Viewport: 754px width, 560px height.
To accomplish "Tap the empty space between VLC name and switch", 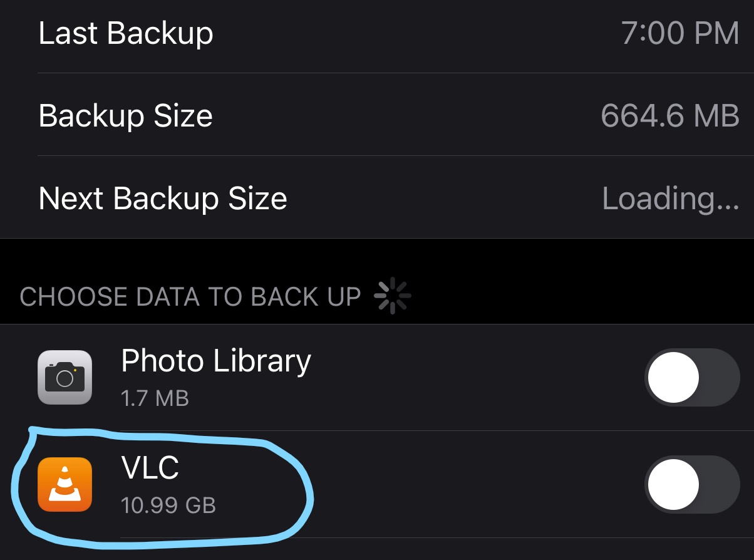I will (476, 484).
